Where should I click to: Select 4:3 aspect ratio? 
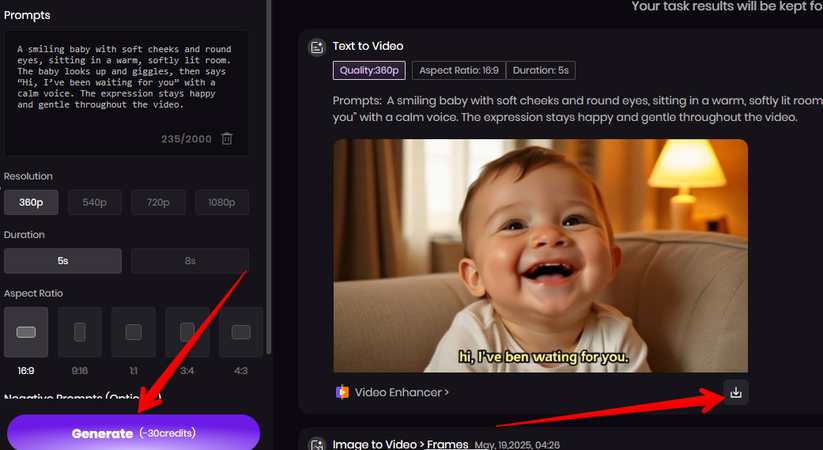[x=241, y=332]
